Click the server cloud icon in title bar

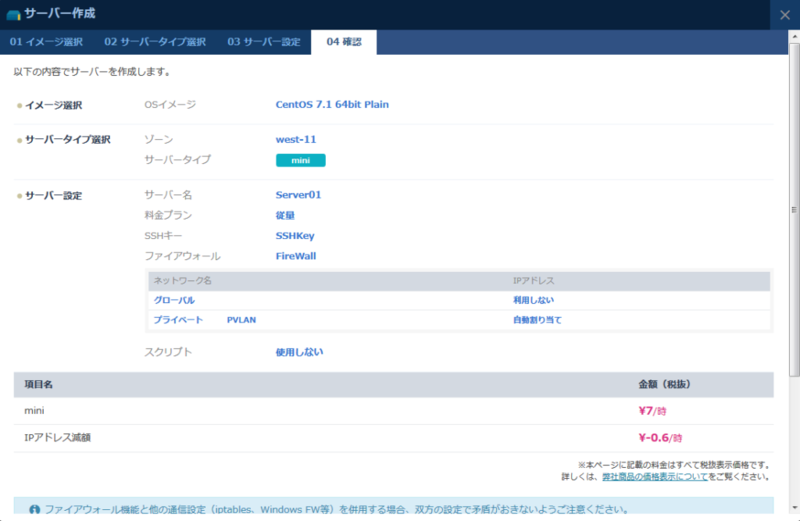13,15
